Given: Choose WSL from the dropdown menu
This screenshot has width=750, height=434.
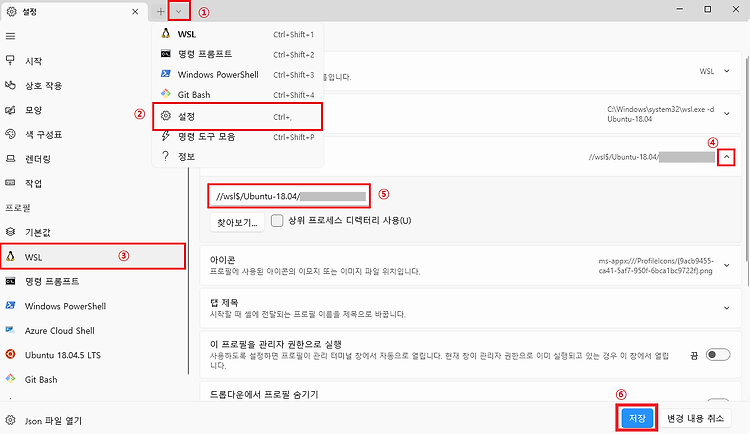Looking at the screenshot, I should [238, 34].
